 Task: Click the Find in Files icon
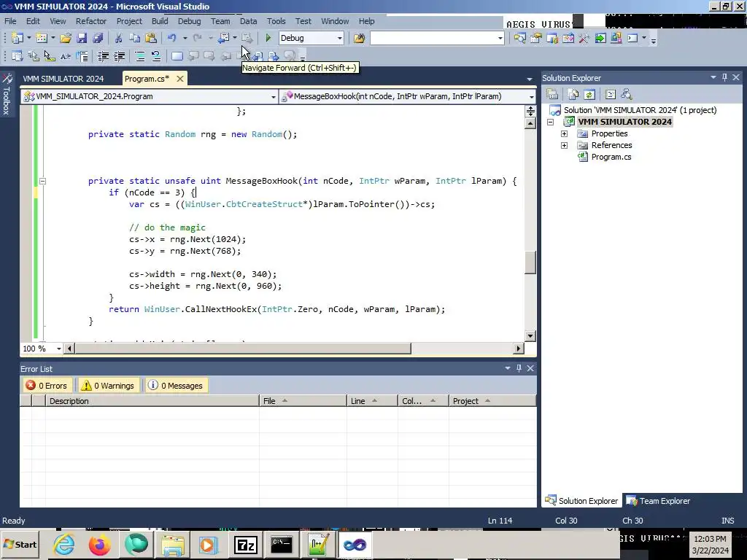(x=359, y=38)
